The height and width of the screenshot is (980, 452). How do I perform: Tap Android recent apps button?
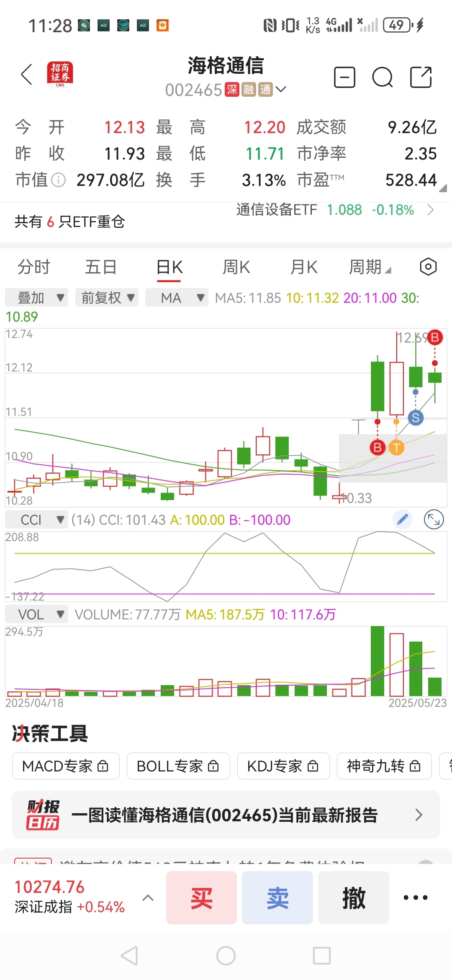(x=322, y=956)
